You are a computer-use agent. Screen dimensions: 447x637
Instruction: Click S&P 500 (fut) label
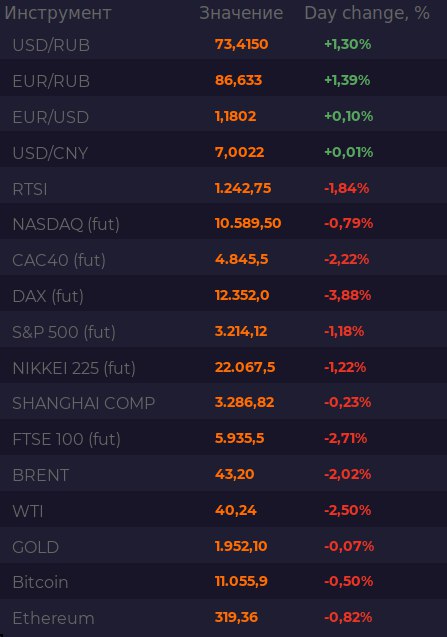pos(64,332)
